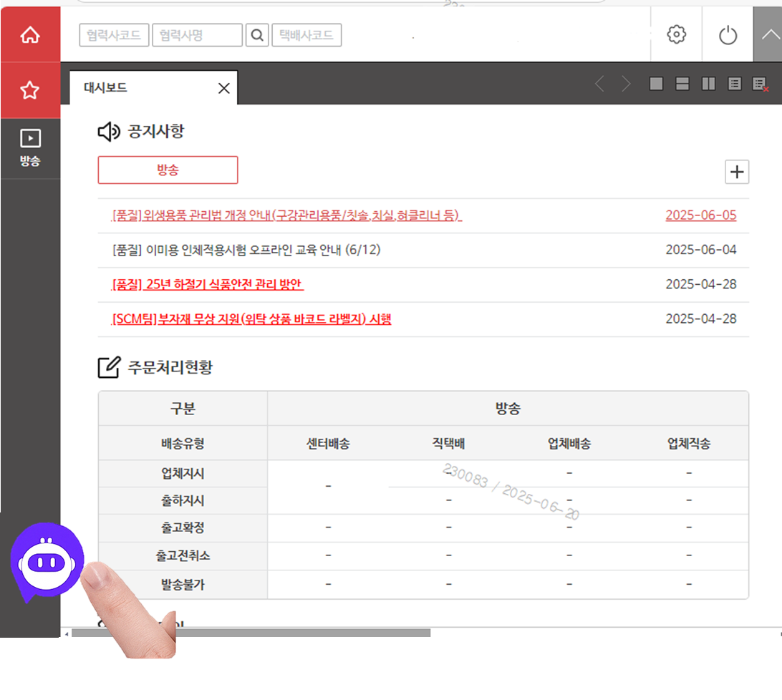Collapse the top panel with the upward chevron
Image resolution: width=782 pixels, height=700 pixels.
pyautogui.click(x=770, y=34)
